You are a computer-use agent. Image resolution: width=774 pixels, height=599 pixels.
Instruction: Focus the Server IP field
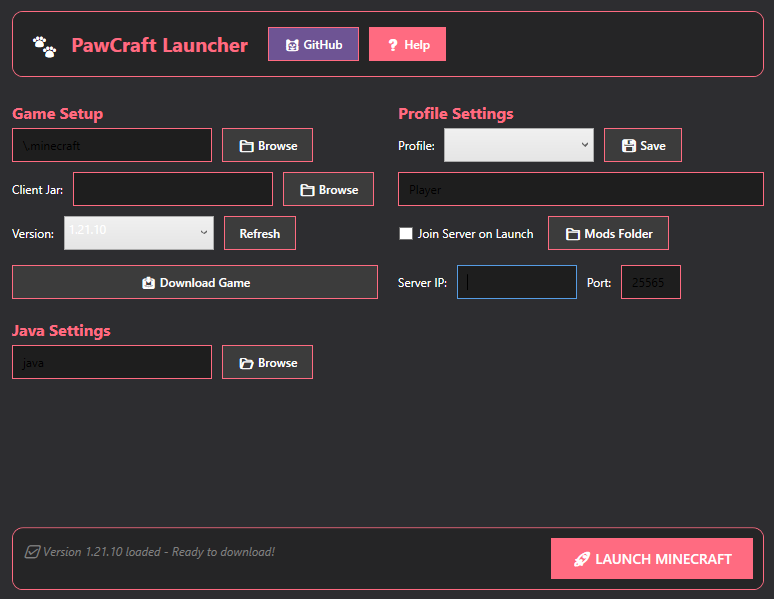pyautogui.click(x=517, y=282)
